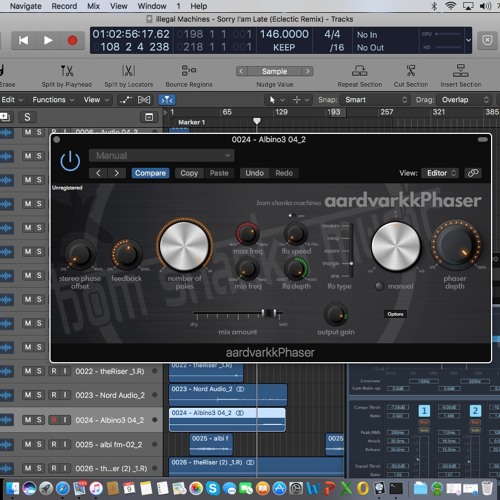Open Finder from the Dock
The height and width of the screenshot is (500, 500).
coord(12,489)
